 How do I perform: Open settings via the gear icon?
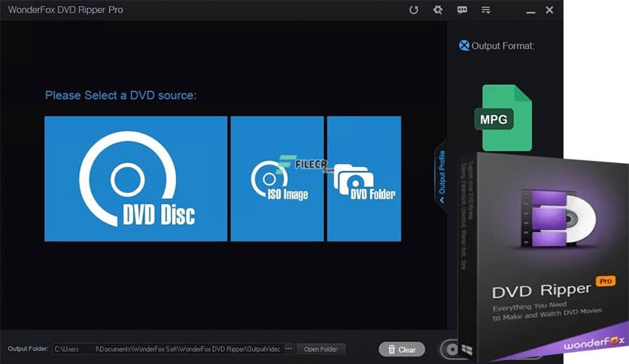[x=438, y=10]
